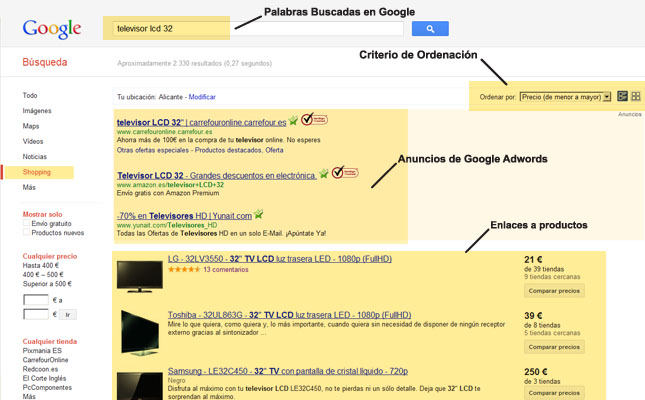
Task: Click green star badge on Yunait ad
Action: (258, 214)
